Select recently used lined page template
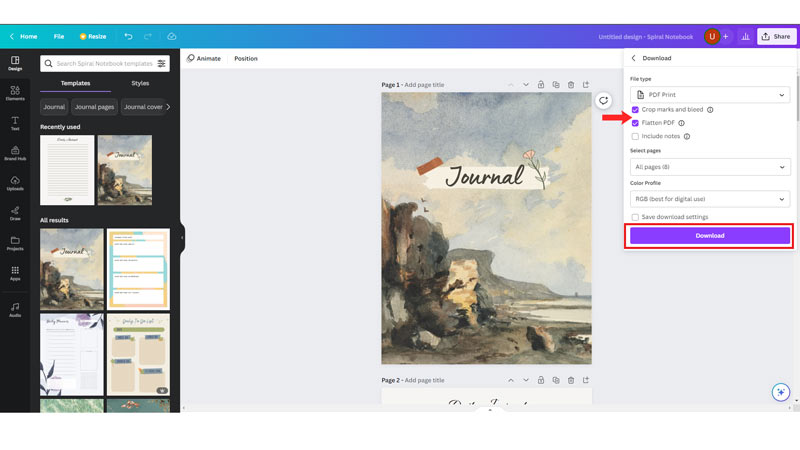 click(x=67, y=170)
